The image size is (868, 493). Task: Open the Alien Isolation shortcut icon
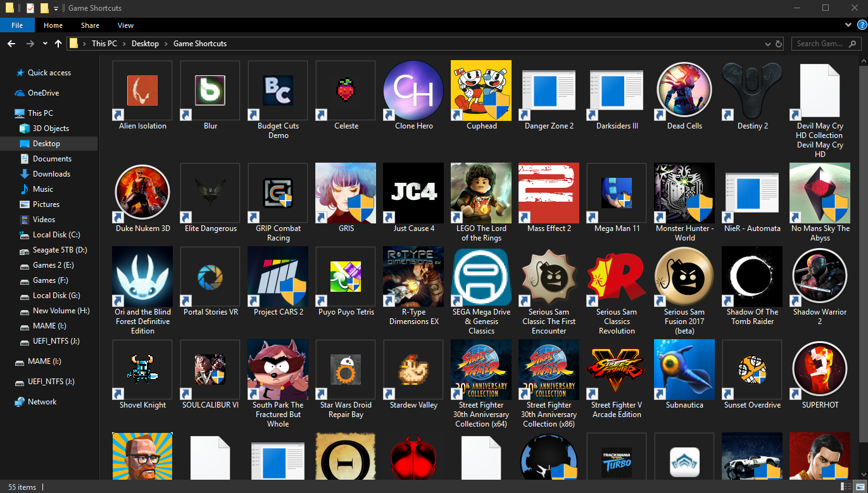coord(142,90)
